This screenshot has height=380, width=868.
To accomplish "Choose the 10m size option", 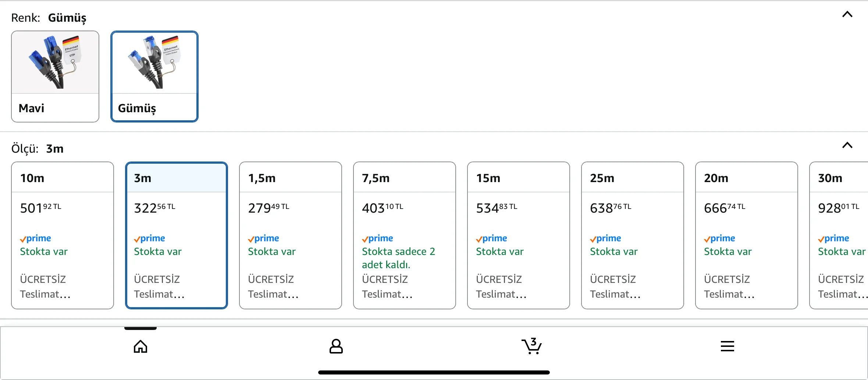I will [x=63, y=178].
